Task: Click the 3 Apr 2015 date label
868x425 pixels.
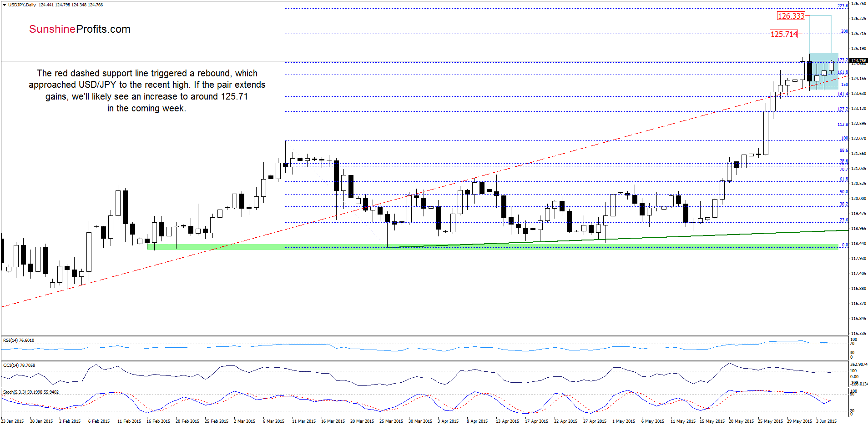Action: 449,421
